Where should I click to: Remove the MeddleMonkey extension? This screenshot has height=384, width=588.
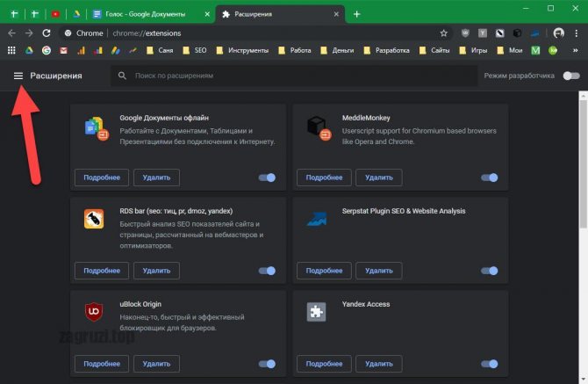point(379,178)
